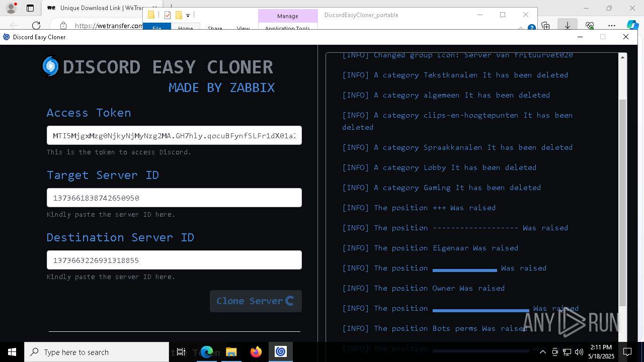Screen dimensions: 644x362
Task: Open the Manage tab in File Explorer
Action: (x=288, y=16)
